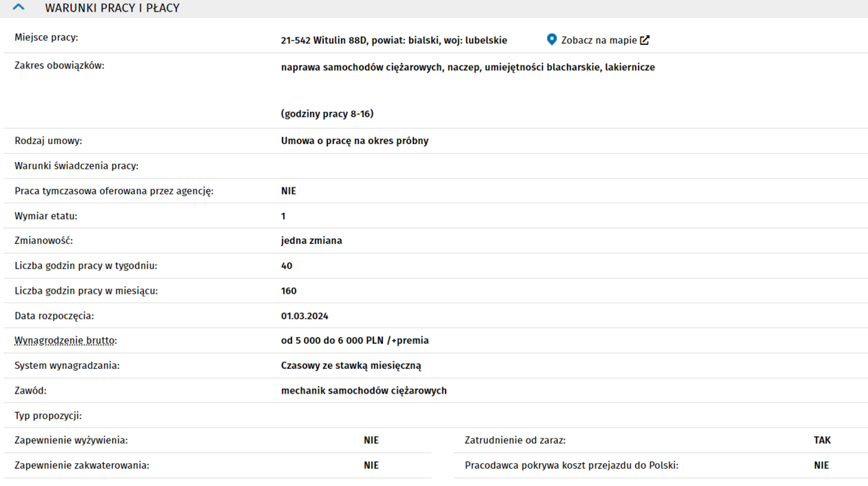868x486 pixels.
Task: Click the external link icon beside map link
Action: tap(645, 40)
